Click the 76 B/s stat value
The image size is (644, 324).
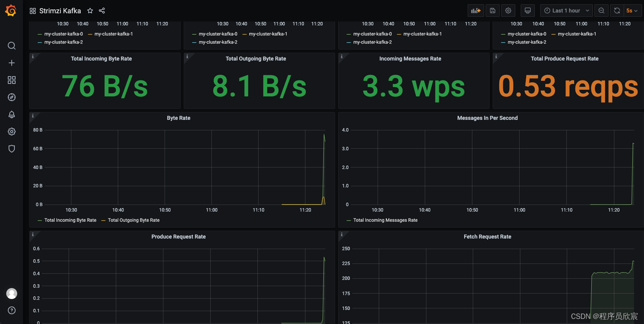[105, 86]
